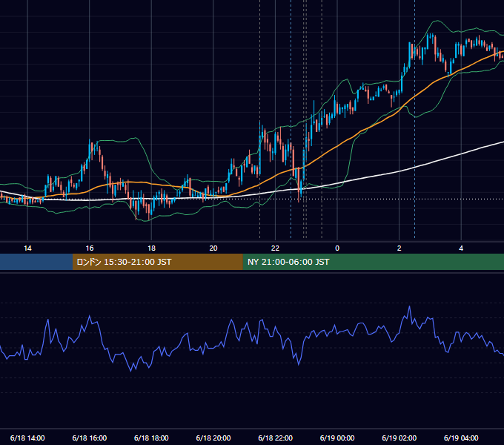Click hour label 20 on the price chart axis
This screenshot has height=445, width=504.
coord(213,248)
